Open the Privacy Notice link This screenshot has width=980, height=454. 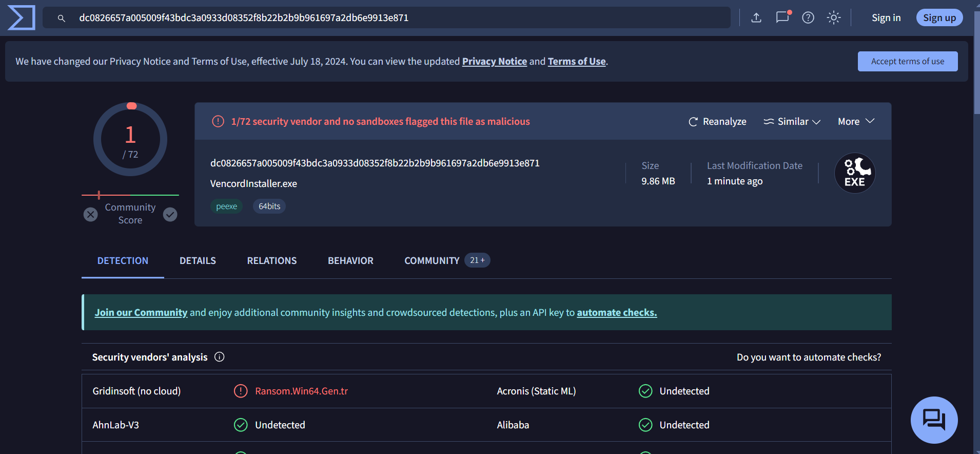point(494,62)
